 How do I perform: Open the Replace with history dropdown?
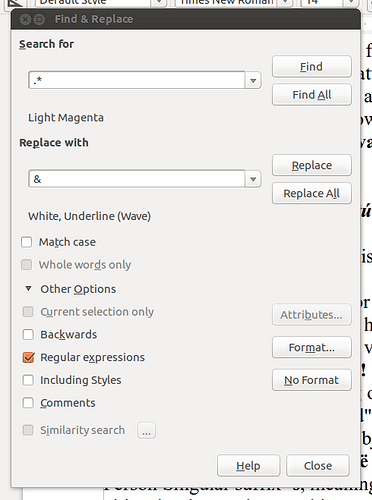click(x=253, y=179)
